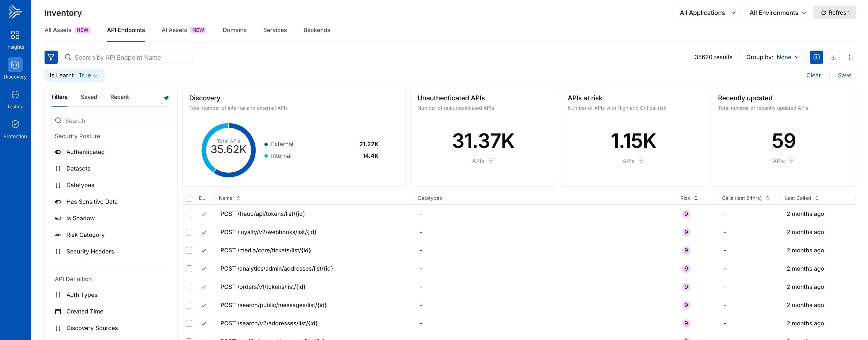Click the download export icon
Image resolution: width=868 pixels, height=340 pixels.
click(833, 57)
